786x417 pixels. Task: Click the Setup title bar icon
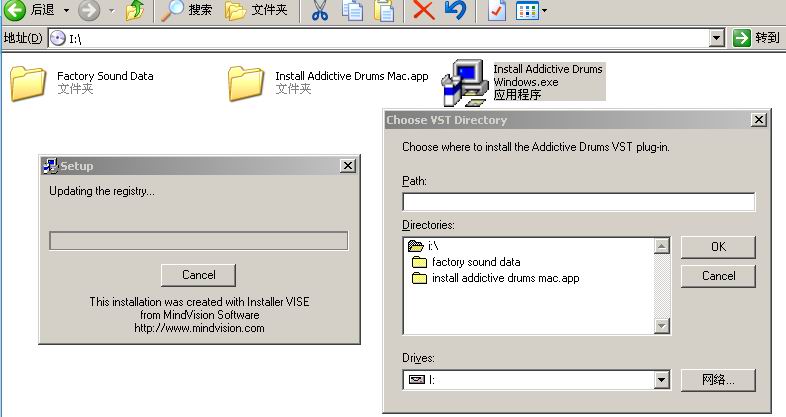coord(50,166)
